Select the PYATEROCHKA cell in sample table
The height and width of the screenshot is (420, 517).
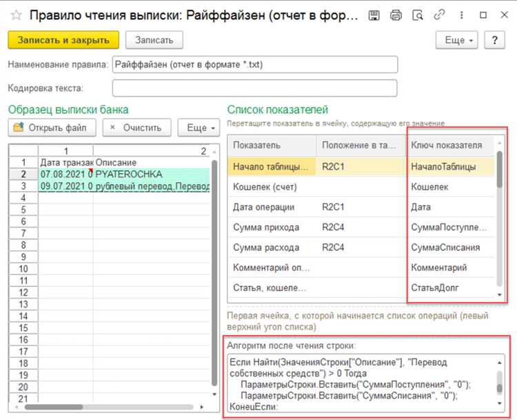(152, 174)
